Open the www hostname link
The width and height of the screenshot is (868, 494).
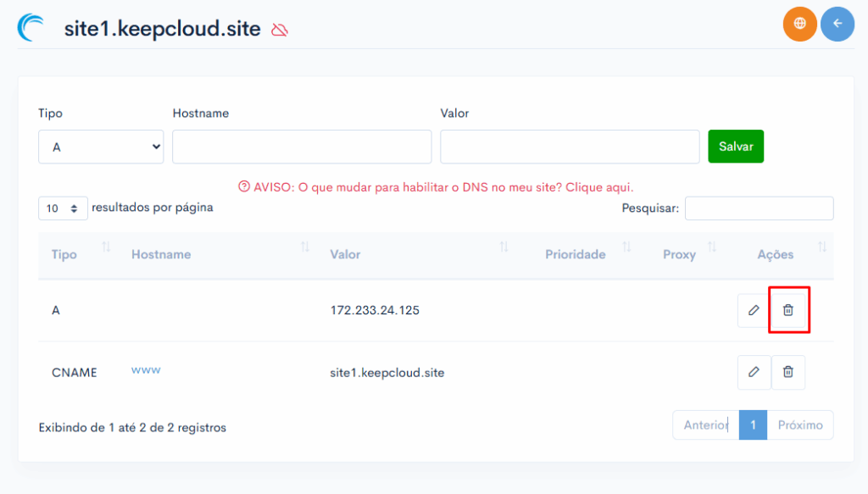point(146,370)
